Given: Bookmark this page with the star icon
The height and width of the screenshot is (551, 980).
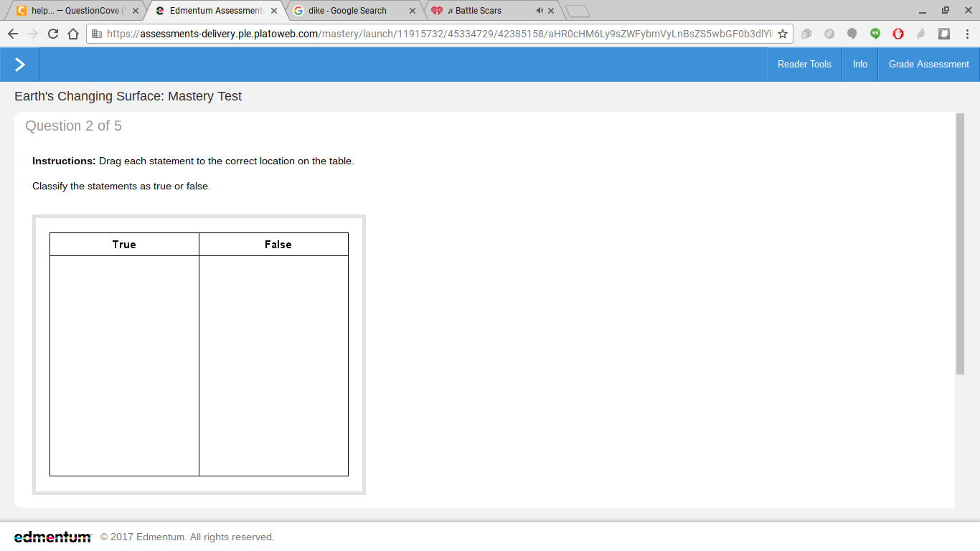Looking at the screenshot, I should pos(783,34).
